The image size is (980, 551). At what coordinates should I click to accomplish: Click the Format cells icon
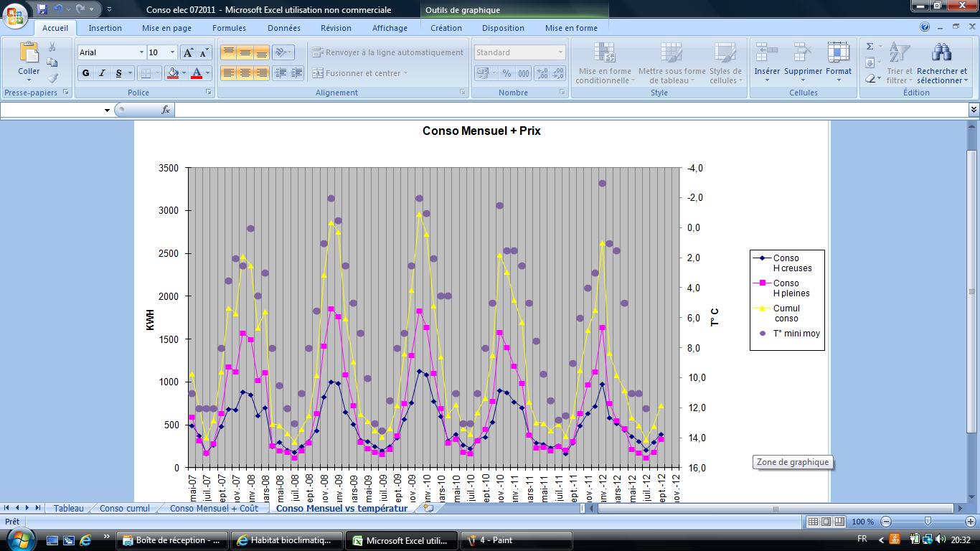838,53
